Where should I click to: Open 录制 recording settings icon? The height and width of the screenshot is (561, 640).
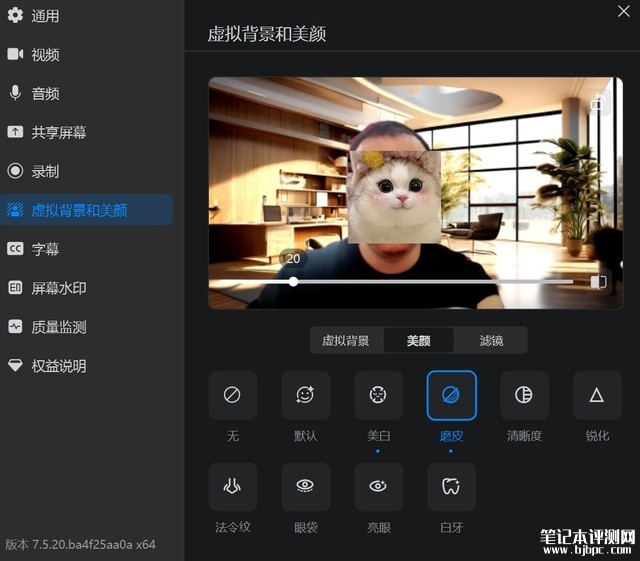(15, 171)
